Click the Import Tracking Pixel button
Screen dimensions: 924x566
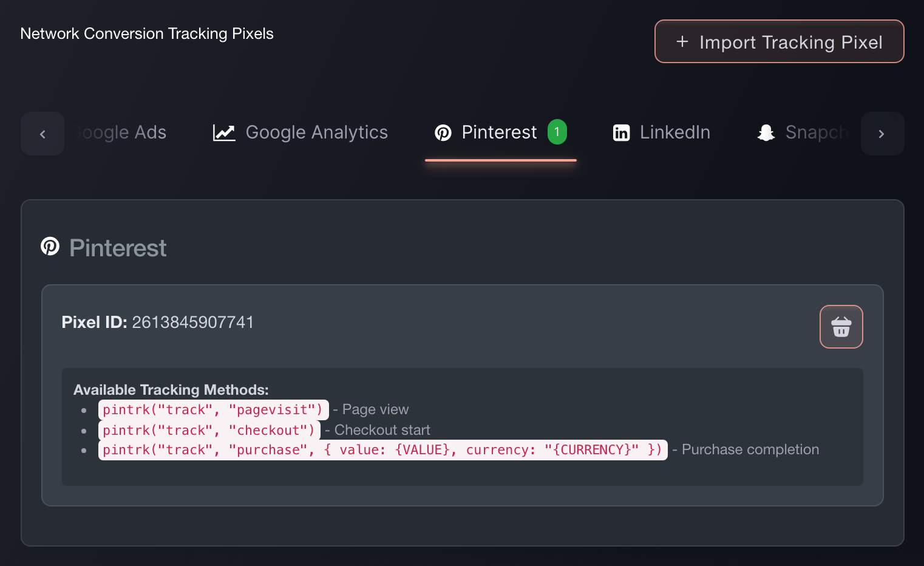pos(779,41)
